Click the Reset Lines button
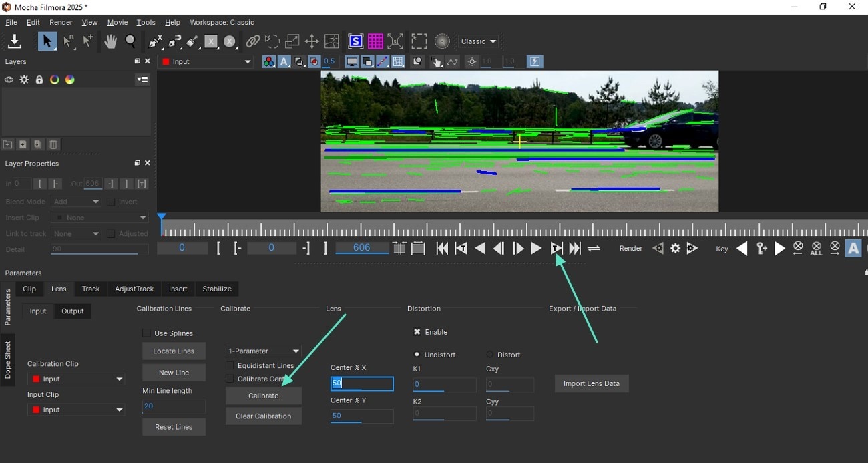Screen dimensions: 868x463 174,427
